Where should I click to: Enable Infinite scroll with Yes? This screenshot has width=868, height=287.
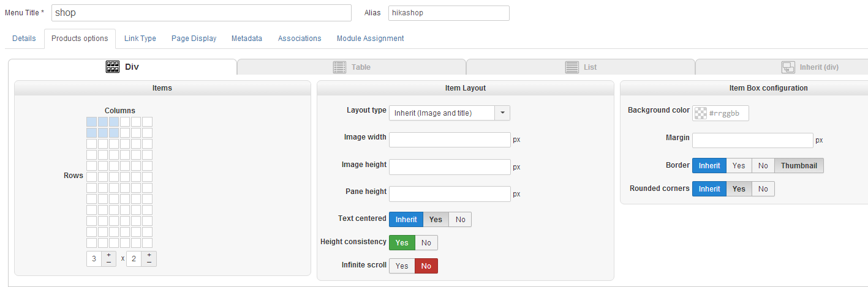point(402,266)
